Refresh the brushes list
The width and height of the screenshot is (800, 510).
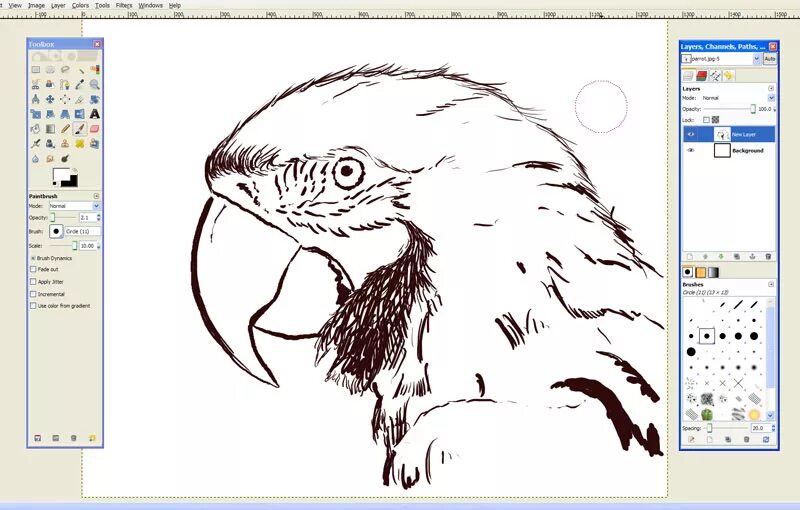(x=766, y=439)
